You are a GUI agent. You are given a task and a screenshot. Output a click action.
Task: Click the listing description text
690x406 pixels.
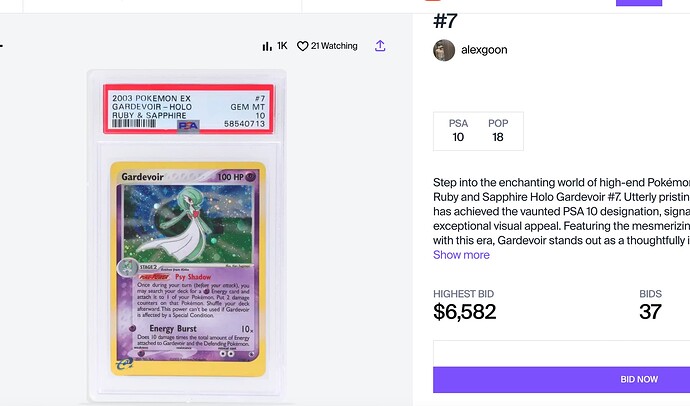[562, 212]
